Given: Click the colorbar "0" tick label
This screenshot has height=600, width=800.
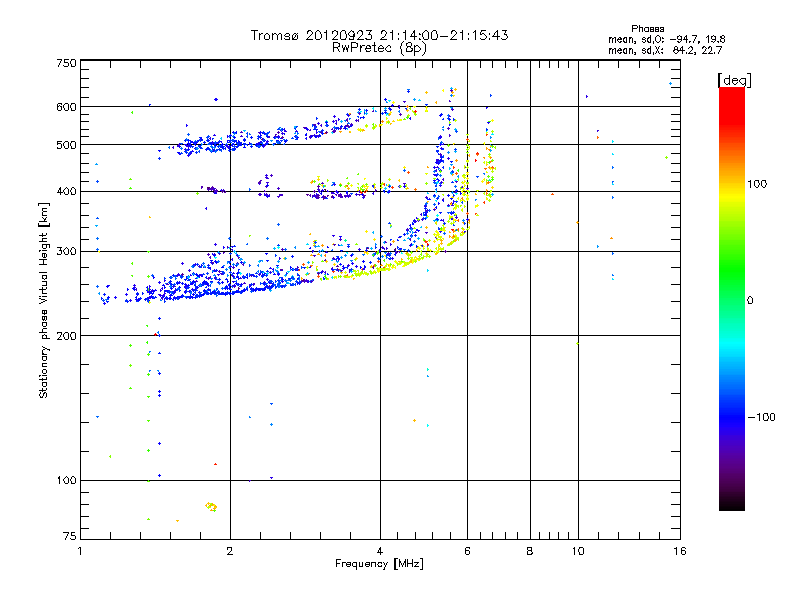Looking at the screenshot, I should tap(750, 301).
